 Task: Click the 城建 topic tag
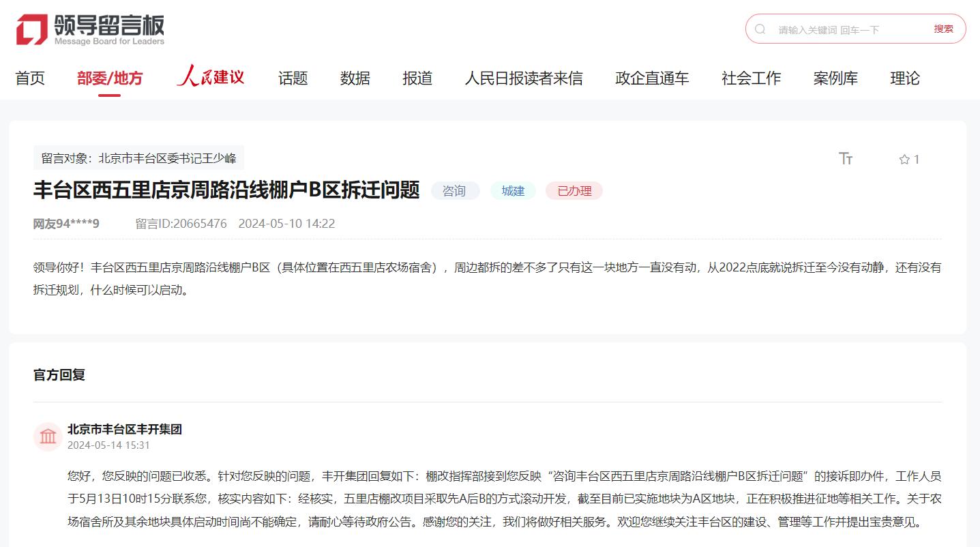(513, 191)
